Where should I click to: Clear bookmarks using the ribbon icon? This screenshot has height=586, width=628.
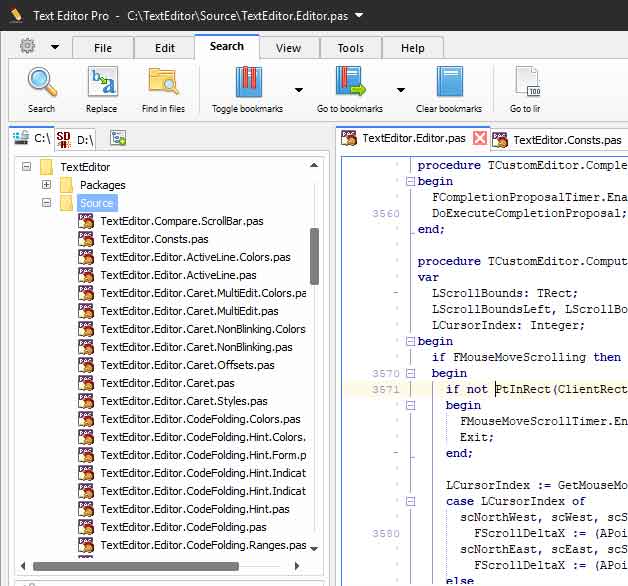click(x=449, y=82)
